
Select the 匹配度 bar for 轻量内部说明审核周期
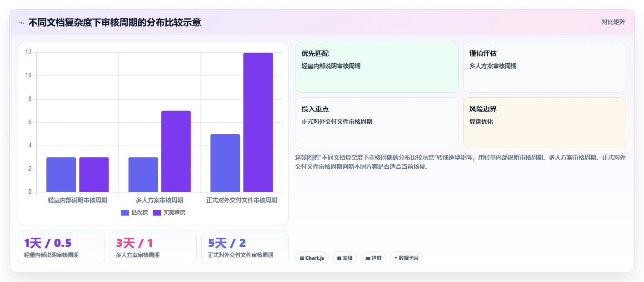pos(61,175)
